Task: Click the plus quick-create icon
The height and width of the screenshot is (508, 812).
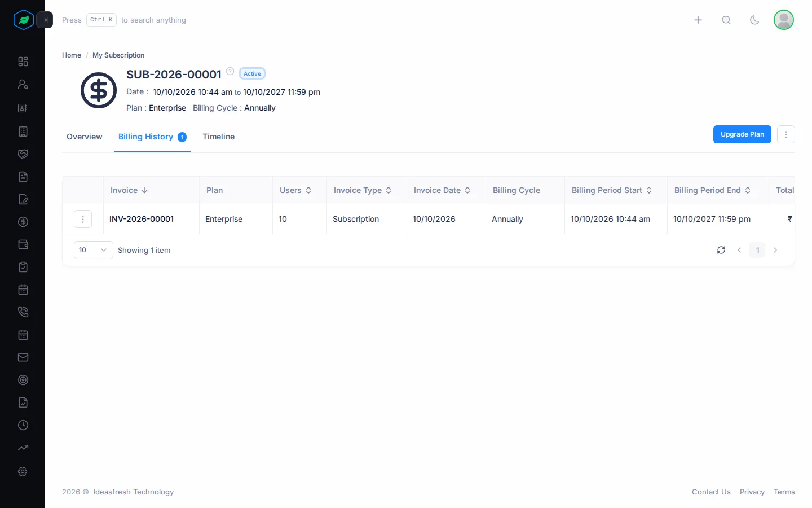Action: pyautogui.click(x=698, y=20)
